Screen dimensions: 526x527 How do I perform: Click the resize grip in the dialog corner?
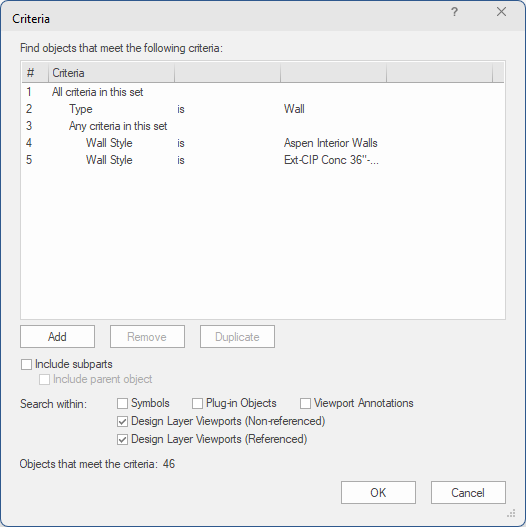click(511, 514)
